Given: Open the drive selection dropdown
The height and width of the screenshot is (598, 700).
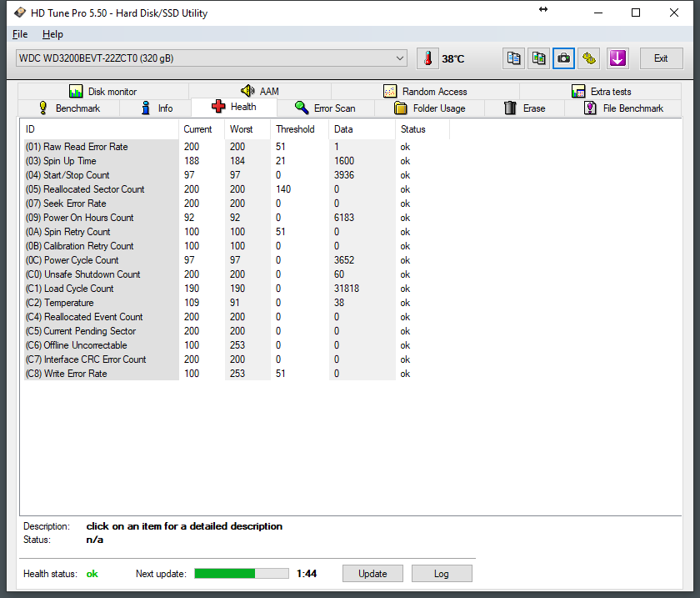Looking at the screenshot, I should [400, 58].
